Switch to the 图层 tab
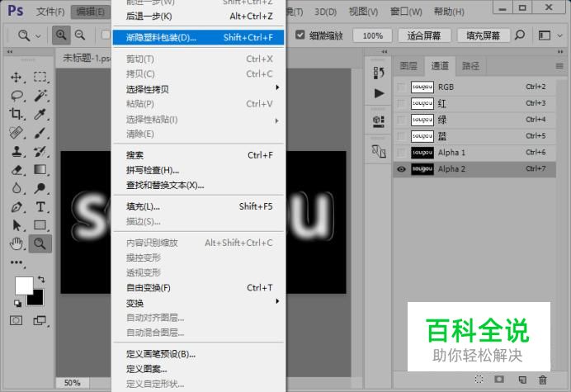Screen dimensions: 571x392 pos(408,66)
